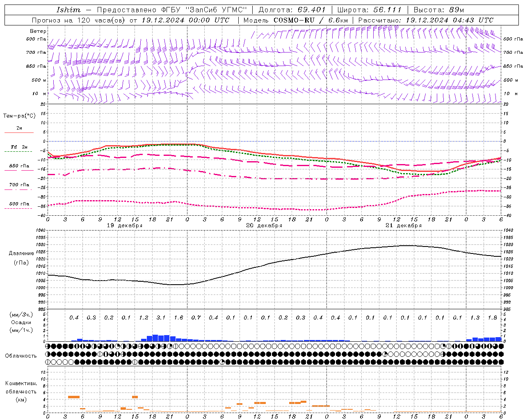
Task: Click the "Тем-ра(°C)" temperature label
Action: tap(19, 116)
